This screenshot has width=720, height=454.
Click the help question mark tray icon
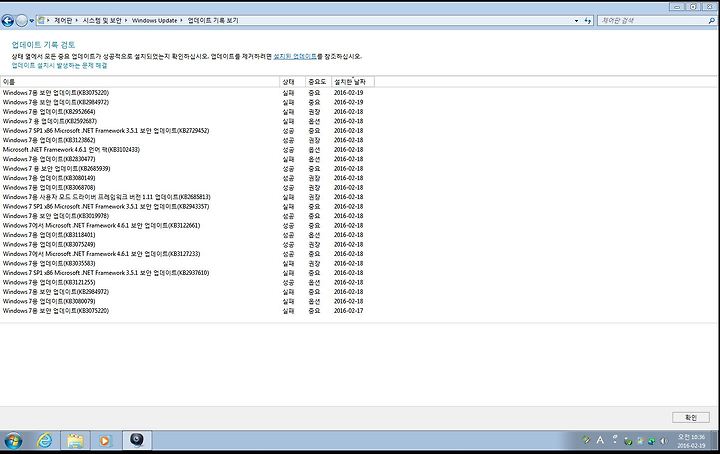pyautogui.click(x=615, y=439)
